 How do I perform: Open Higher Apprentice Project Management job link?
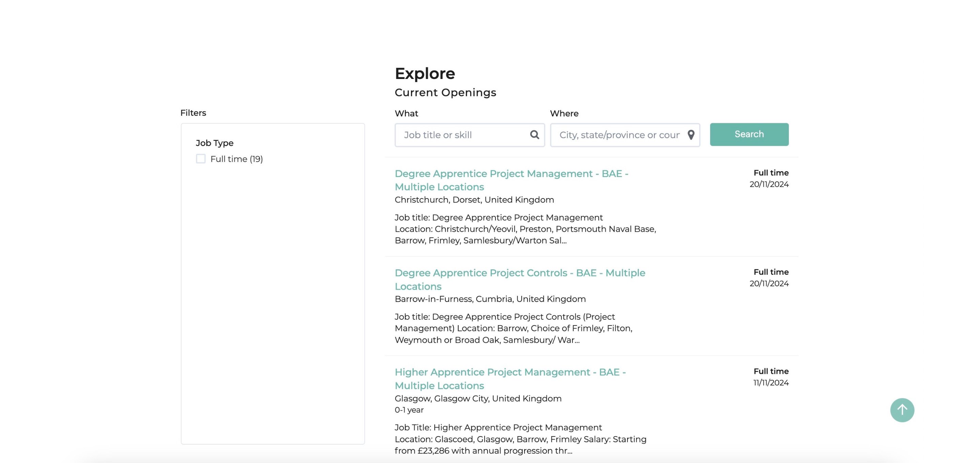coord(510,379)
